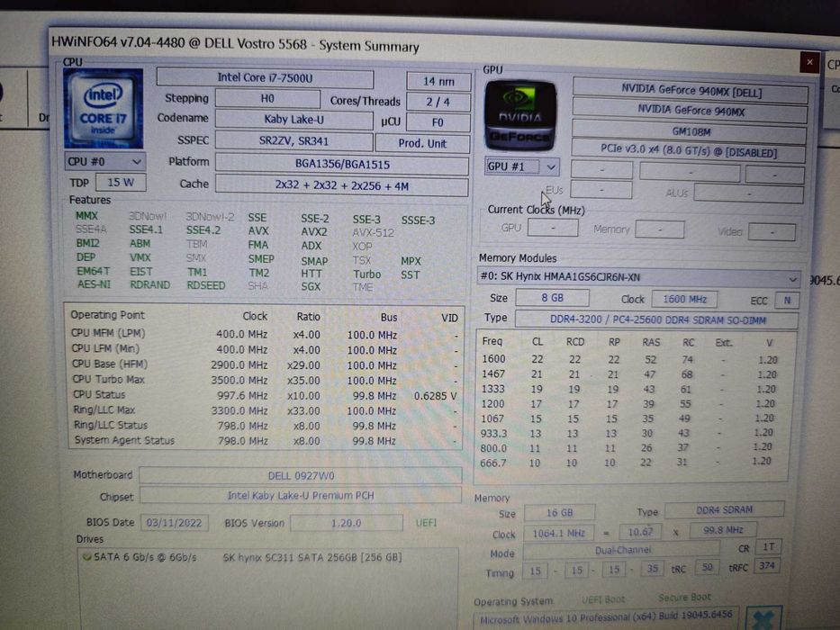The width and height of the screenshot is (840, 630).
Task: Click the Windows 10 Professional OS field
Action: pyautogui.click(x=607, y=618)
